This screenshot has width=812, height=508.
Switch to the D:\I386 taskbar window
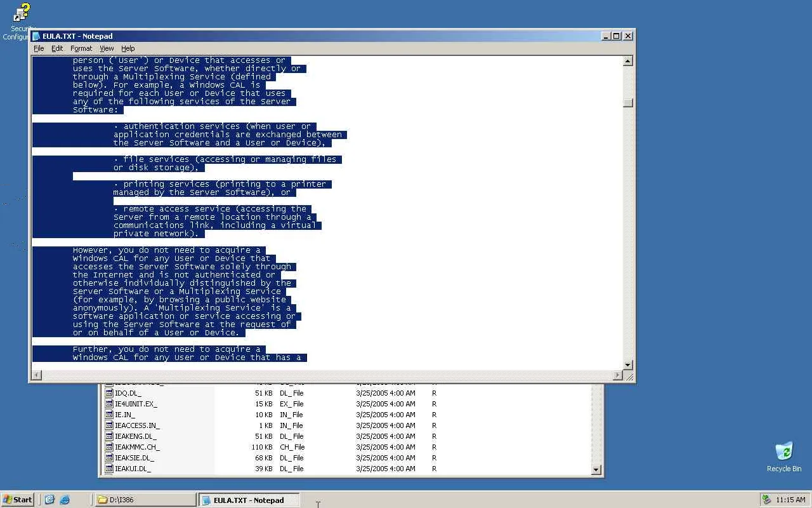pyautogui.click(x=145, y=500)
